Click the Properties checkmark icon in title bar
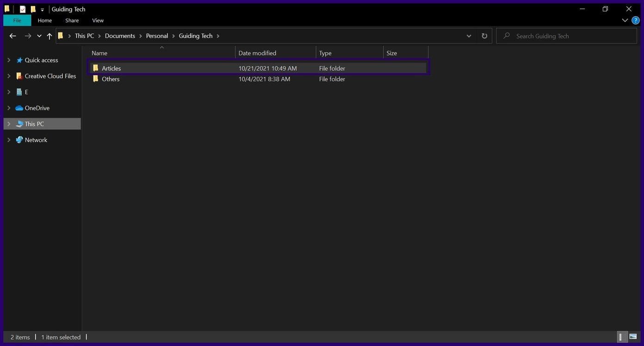The image size is (644, 346). [23, 9]
